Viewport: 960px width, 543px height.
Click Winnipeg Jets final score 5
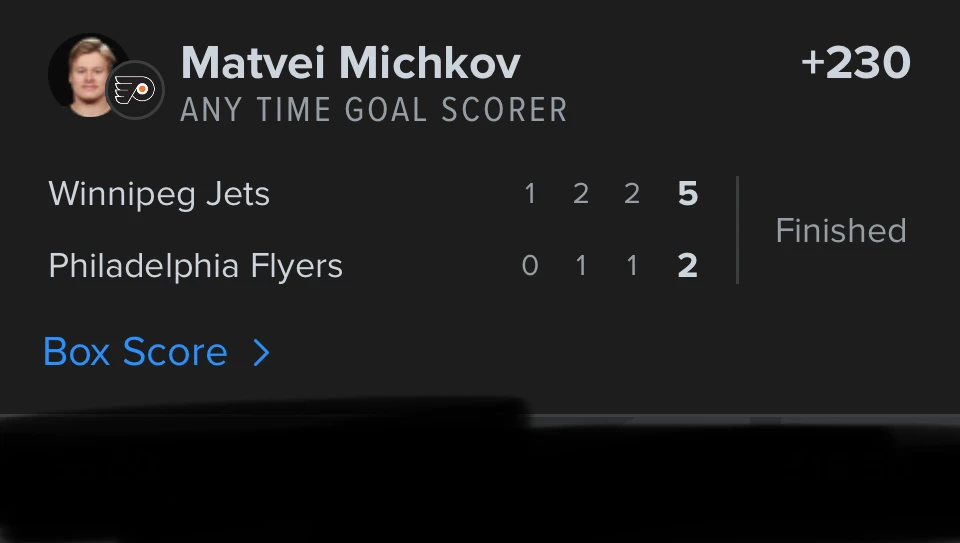click(688, 194)
